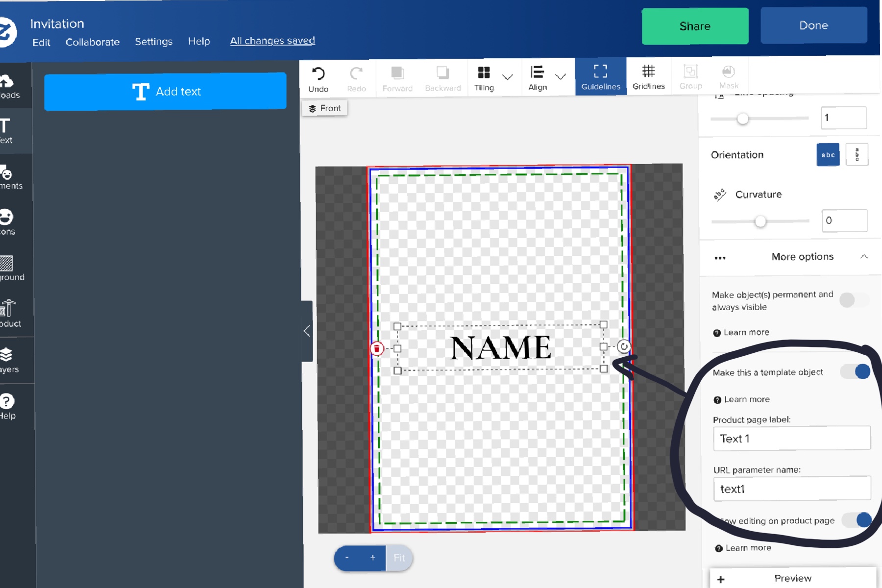
Task: Toggle allow editing on product page switch
Action: [x=857, y=520]
